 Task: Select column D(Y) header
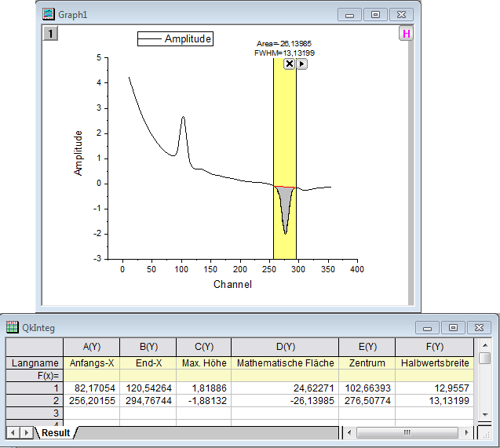tap(285, 347)
